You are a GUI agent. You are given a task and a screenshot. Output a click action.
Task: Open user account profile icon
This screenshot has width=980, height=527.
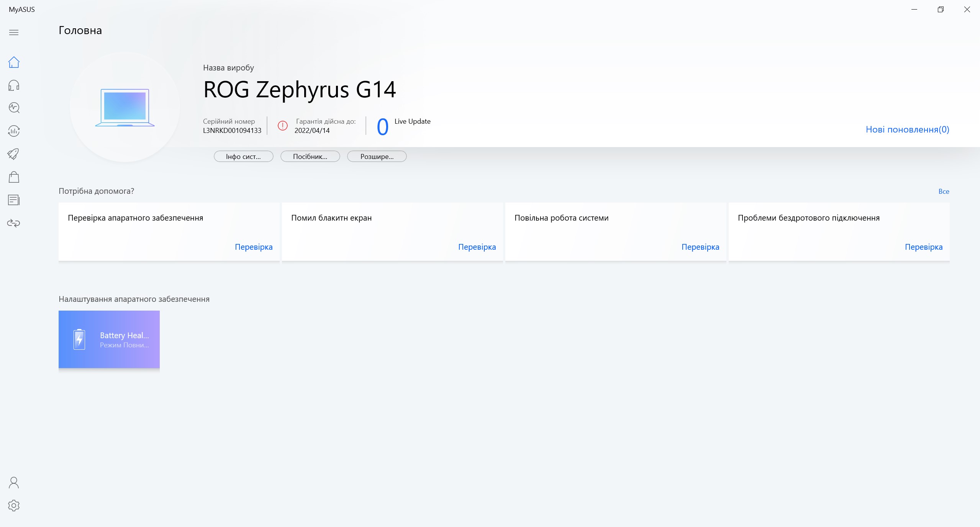click(14, 483)
